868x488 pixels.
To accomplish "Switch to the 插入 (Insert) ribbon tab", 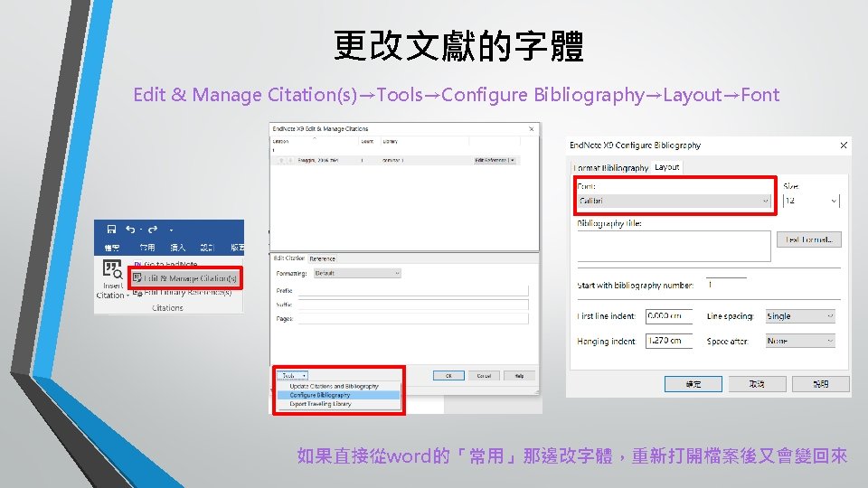I will pos(177,248).
